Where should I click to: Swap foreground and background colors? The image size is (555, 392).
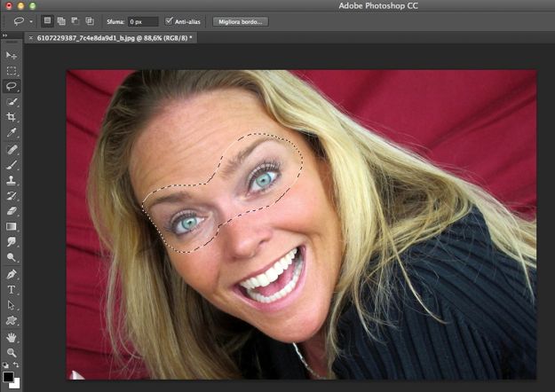click(16, 365)
